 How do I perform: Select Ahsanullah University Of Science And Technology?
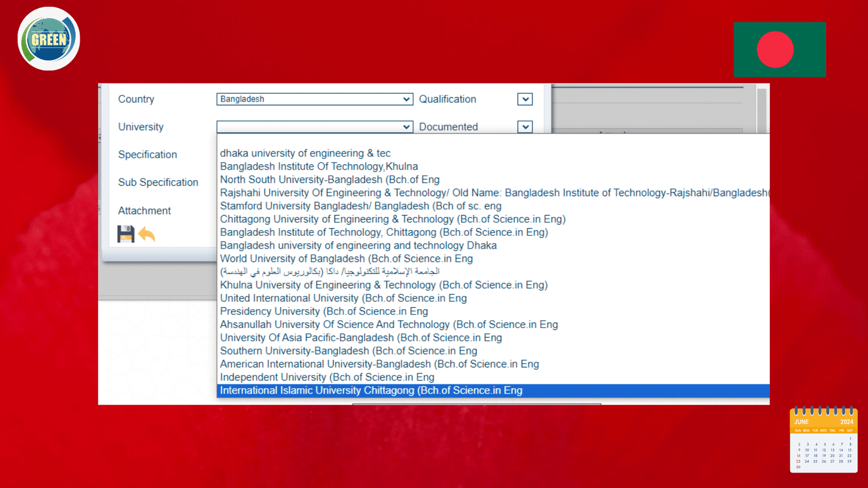click(x=388, y=325)
